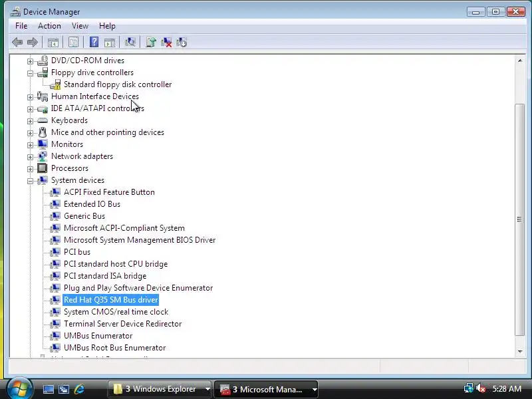
Task: Click the Monitors category icon
Action: point(43,144)
